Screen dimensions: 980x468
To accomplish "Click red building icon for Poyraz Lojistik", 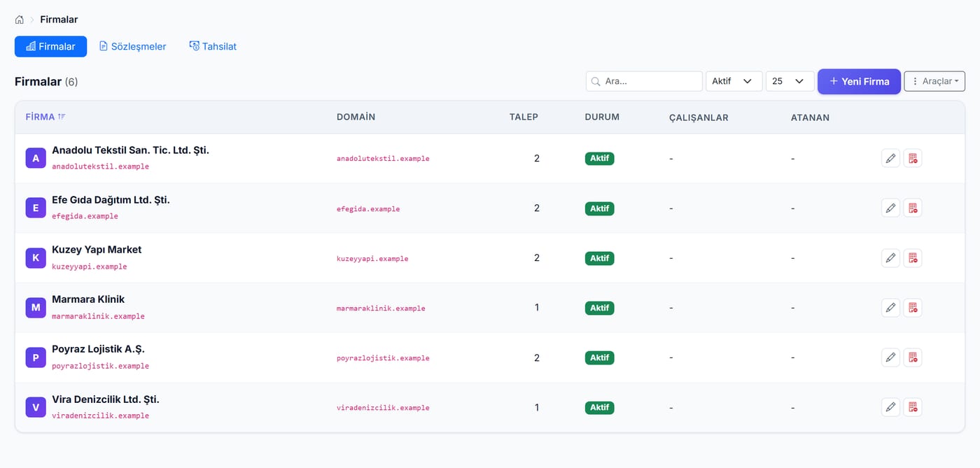I will point(913,357).
